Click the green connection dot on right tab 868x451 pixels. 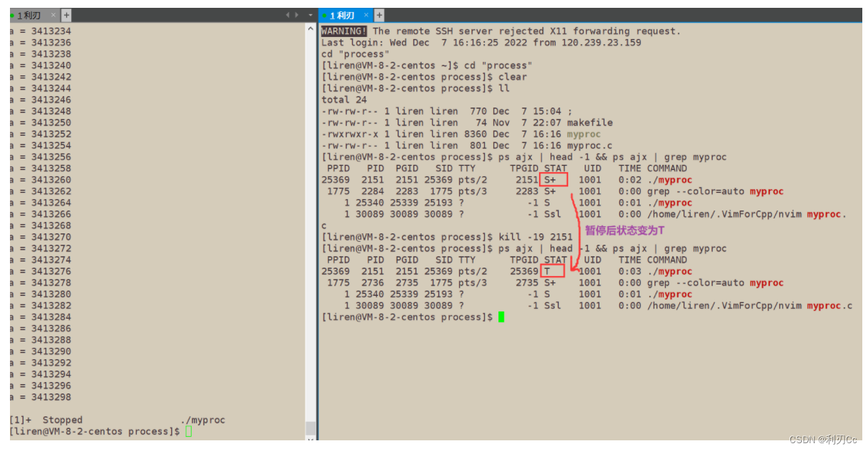(323, 15)
